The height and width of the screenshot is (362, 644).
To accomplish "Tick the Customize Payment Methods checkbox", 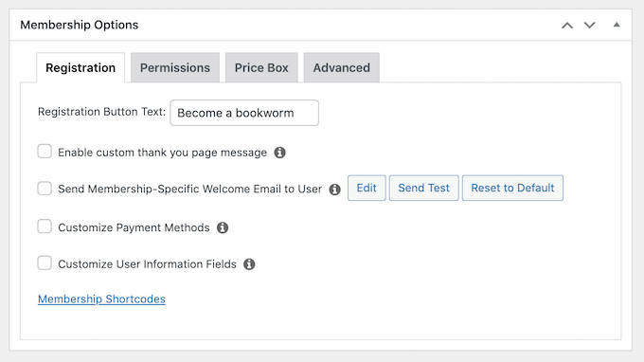I will tap(45, 226).
